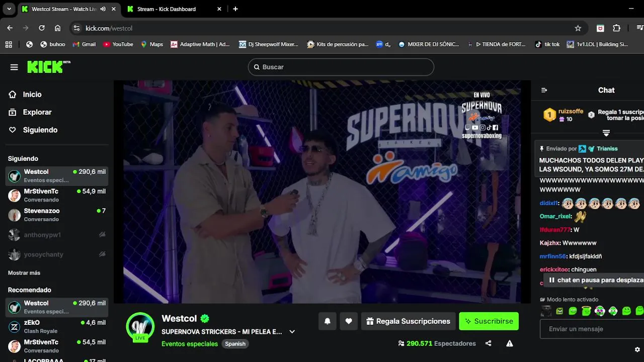Open the Stevenazoo channel
This screenshot has width=644, height=362.
pos(57,215)
